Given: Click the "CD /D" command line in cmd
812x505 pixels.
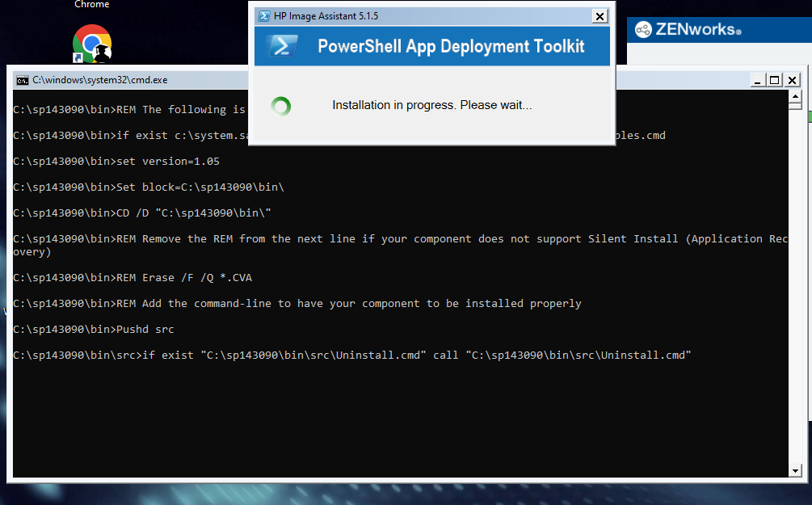Looking at the screenshot, I should click(x=142, y=213).
